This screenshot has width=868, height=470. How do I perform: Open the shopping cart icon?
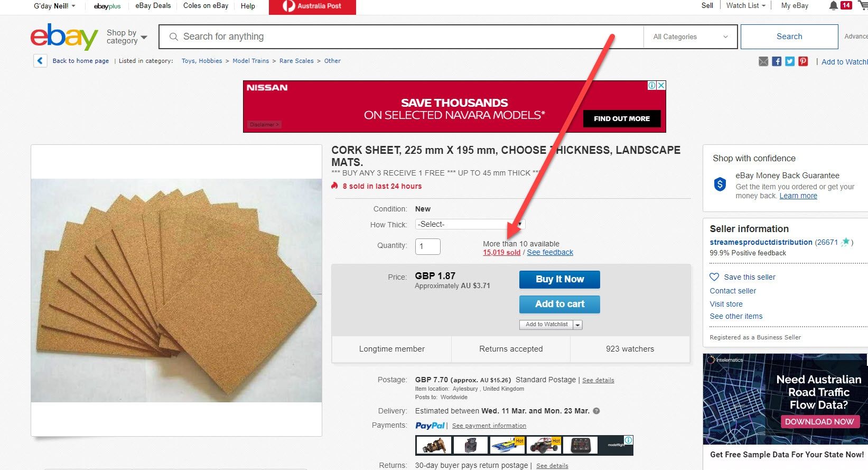tap(863, 6)
